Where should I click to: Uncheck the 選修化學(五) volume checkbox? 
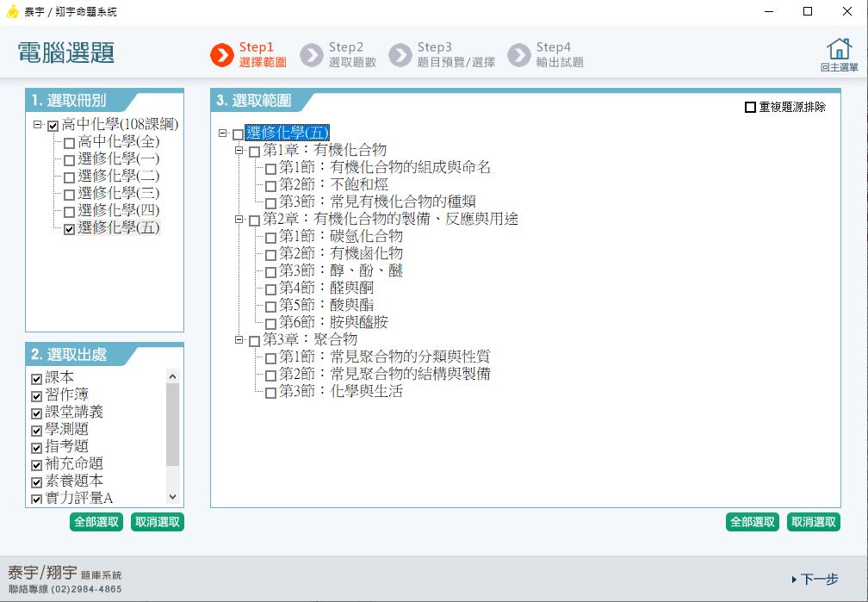(69, 229)
